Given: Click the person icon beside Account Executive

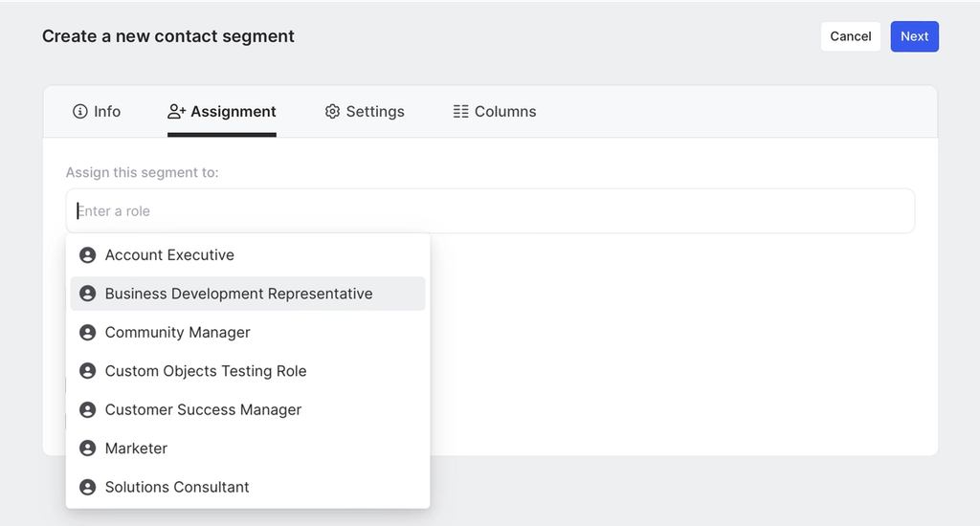Looking at the screenshot, I should tap(87, 255).
